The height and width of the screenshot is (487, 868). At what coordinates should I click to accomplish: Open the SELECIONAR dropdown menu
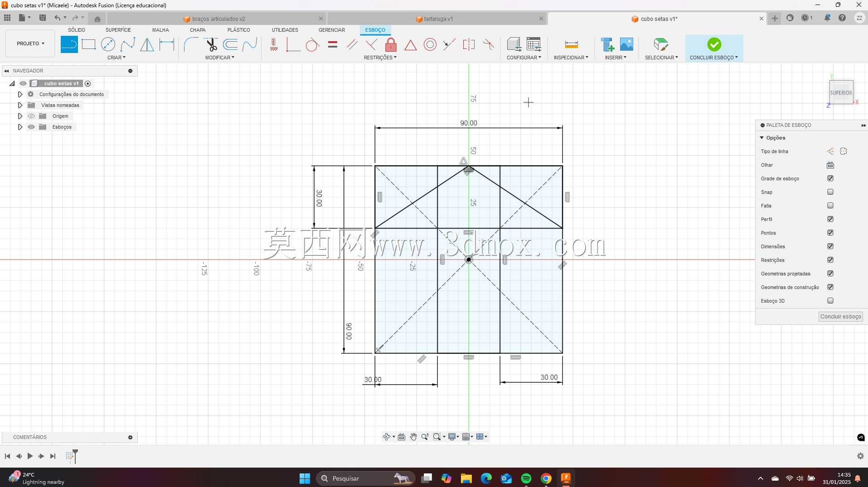point(662,58)
